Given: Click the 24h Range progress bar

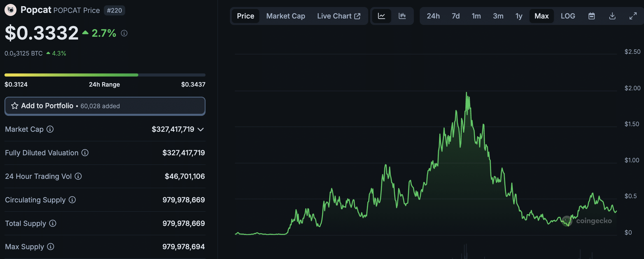Looking at the screenshot, I should tap(105, 75).
